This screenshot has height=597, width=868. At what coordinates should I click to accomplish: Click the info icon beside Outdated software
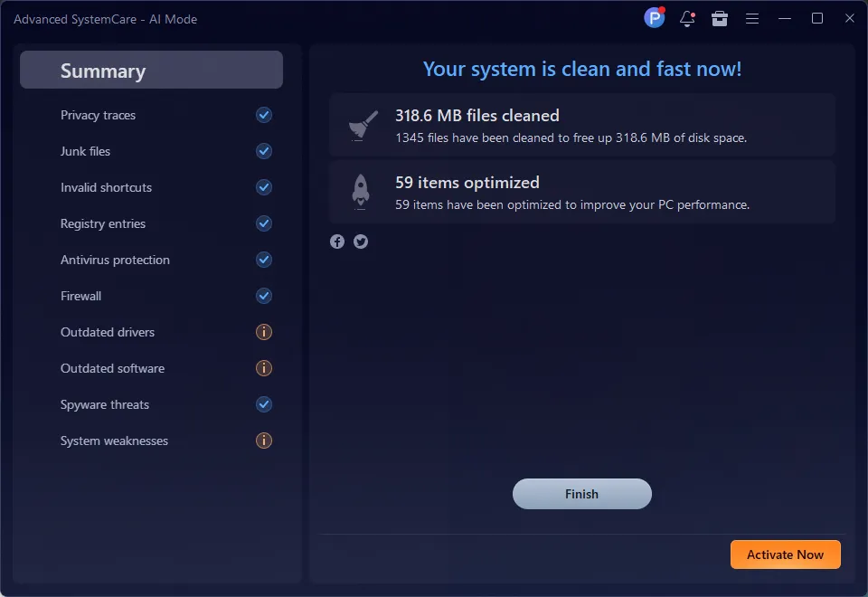[264, 368]
